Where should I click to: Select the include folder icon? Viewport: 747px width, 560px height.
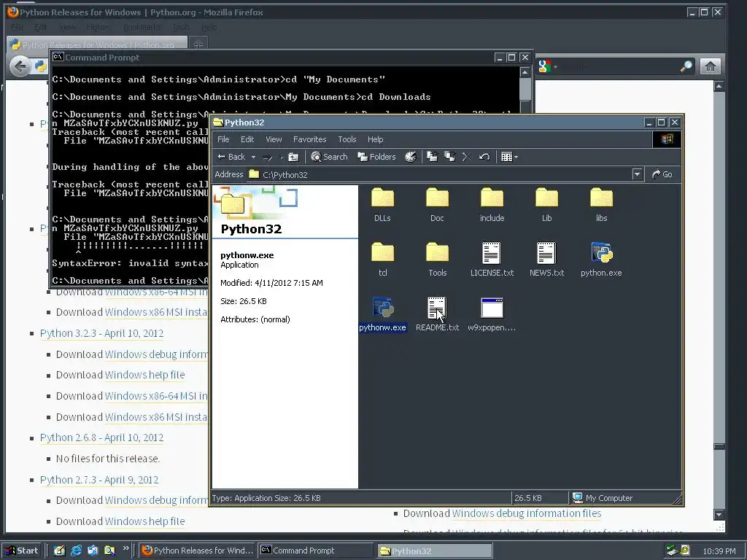(492, 198)
